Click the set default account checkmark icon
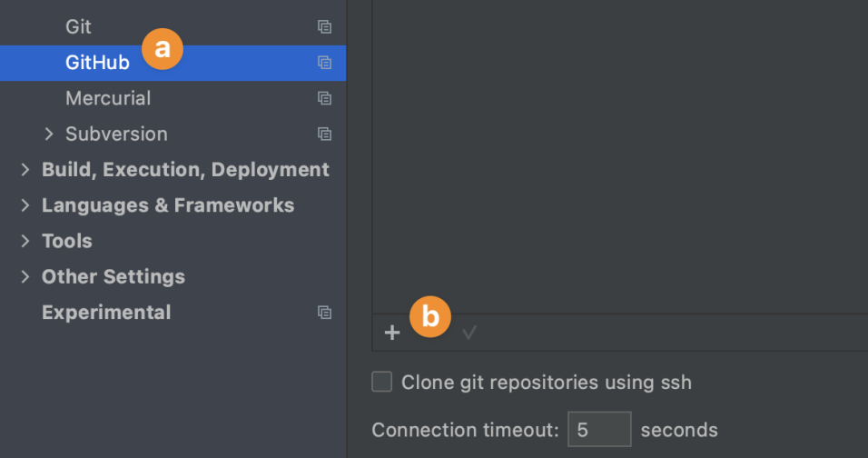 point(469,333)
